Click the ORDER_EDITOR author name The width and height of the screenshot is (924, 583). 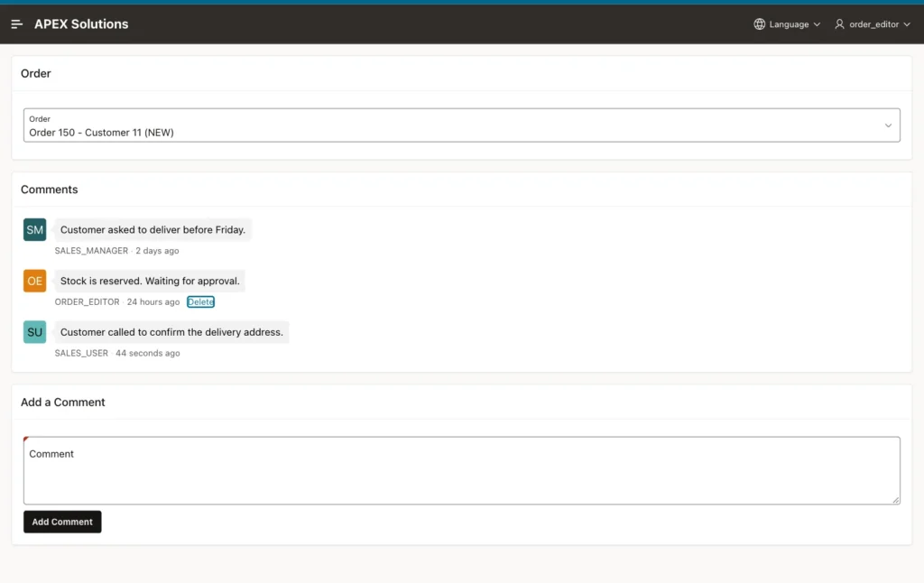tap(88, 301)
